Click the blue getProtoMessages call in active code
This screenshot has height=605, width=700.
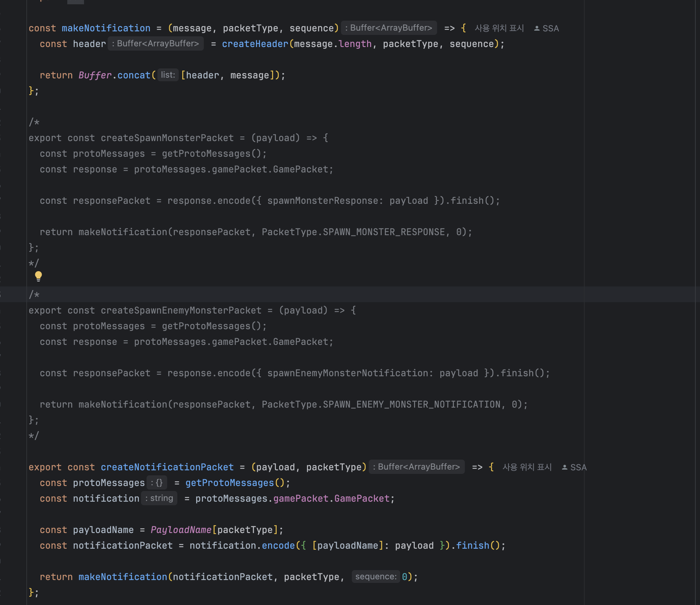[x=230, y=483]
